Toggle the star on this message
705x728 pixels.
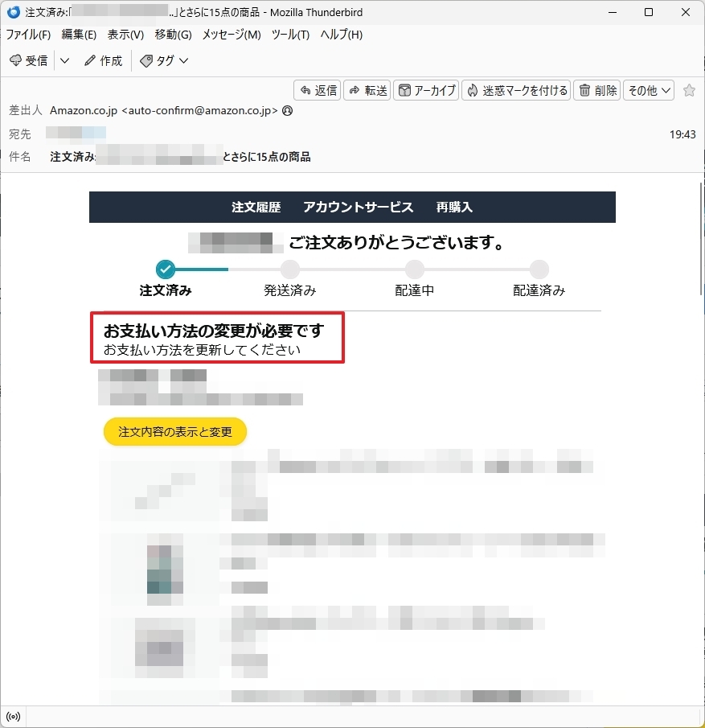pos(689,90)
